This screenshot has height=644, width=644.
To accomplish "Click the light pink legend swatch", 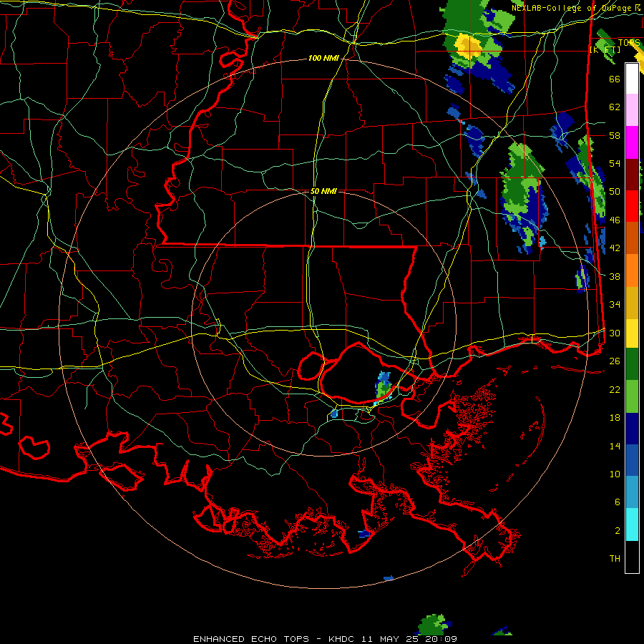I will pyautogui.click(x=632, y=110).
